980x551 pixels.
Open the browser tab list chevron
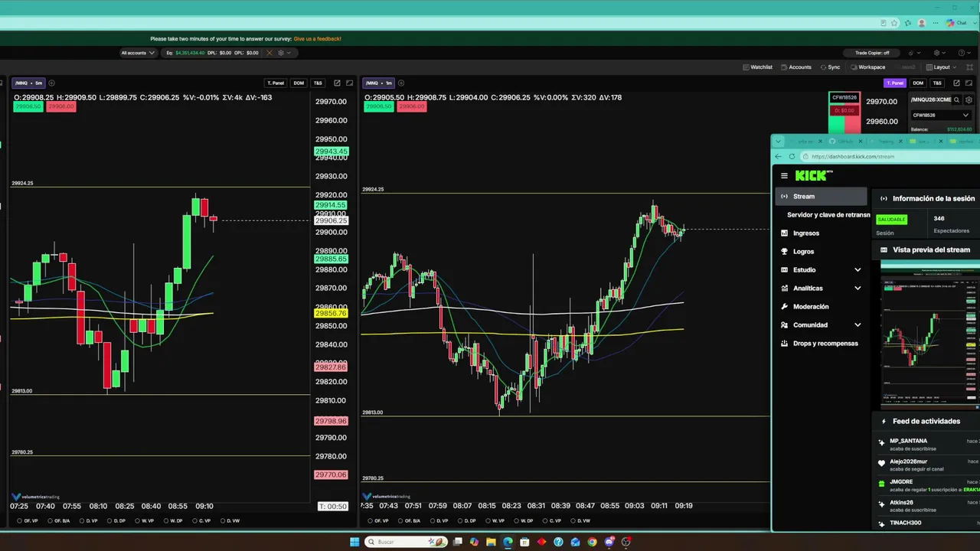click(779, 142)
